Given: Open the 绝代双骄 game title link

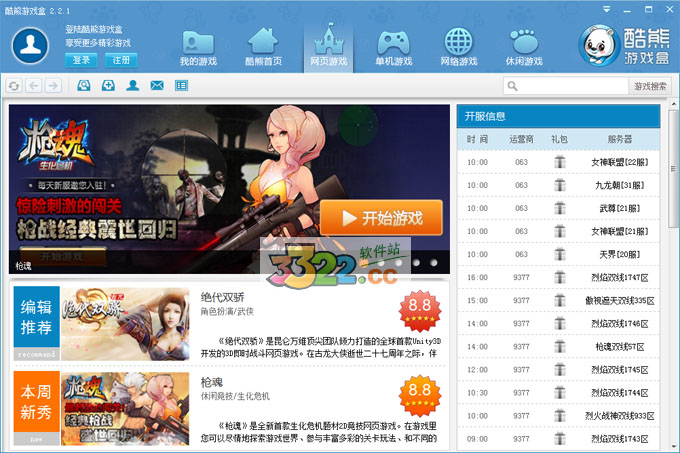Looking at the screenshot, I should (222, 297).
